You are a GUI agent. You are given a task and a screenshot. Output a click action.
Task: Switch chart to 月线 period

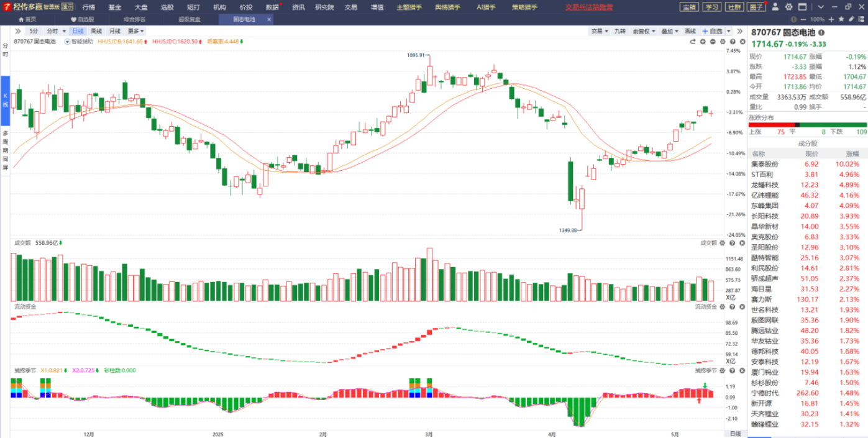point(115,31)
